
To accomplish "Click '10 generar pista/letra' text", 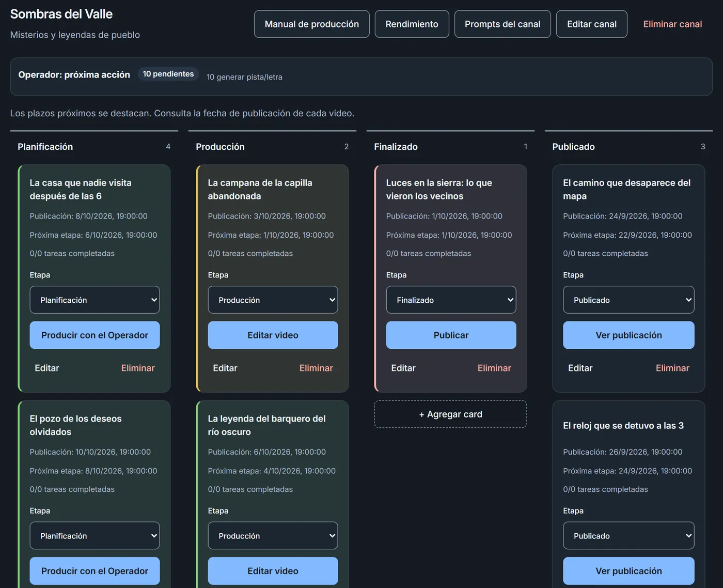I will pos(244,77).
